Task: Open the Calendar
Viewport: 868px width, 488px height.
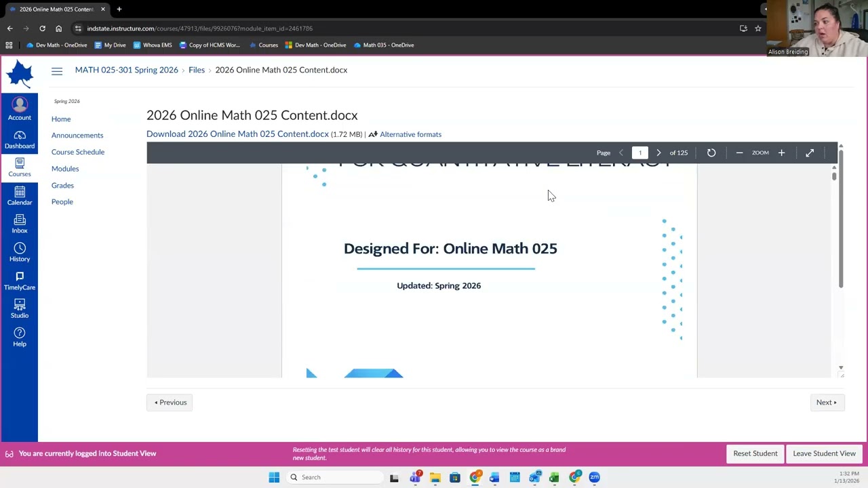Action: (x=19, y=196)
